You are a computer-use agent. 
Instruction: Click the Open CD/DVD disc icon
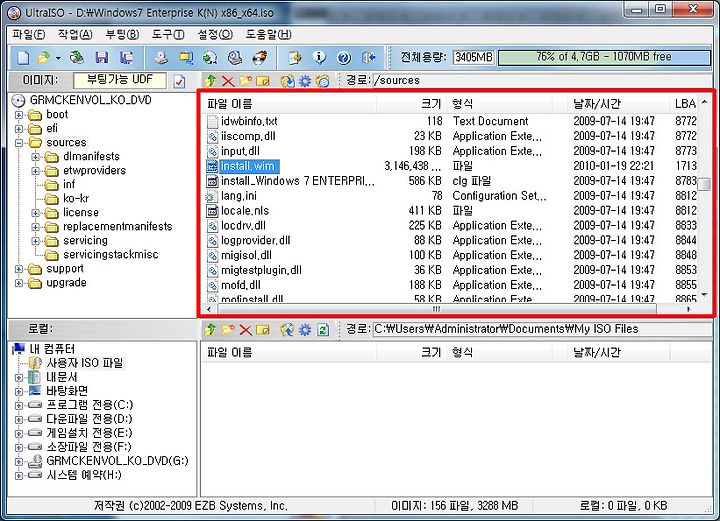click(x=77, y=57)
